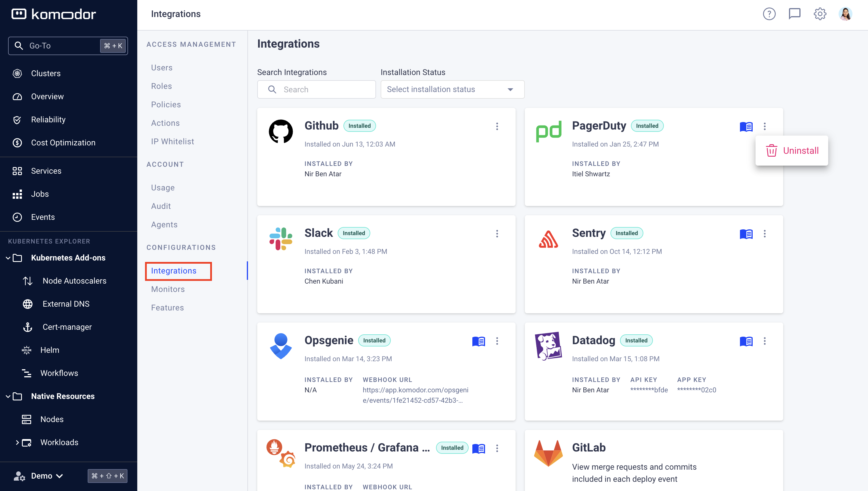Expand the Workloads tree item
This screenshot has width=868, height=491.
pos(17,443)
